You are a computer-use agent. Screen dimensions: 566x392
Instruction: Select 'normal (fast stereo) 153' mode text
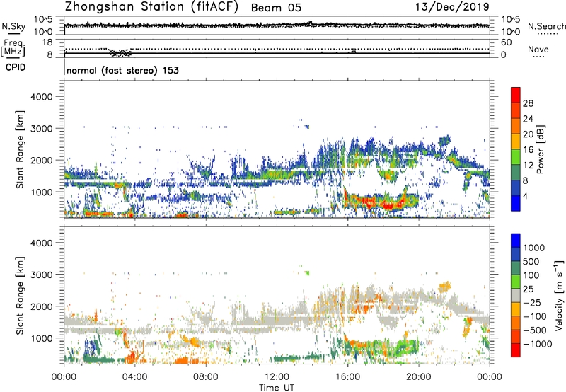click(x=122, y=70)
